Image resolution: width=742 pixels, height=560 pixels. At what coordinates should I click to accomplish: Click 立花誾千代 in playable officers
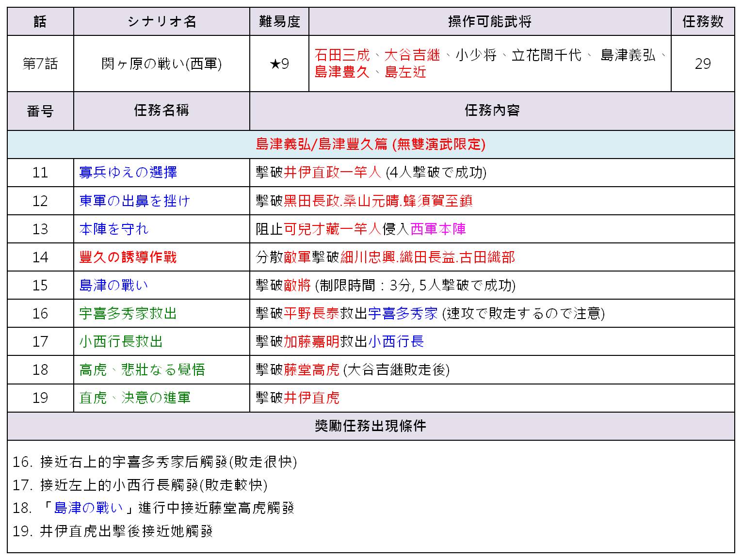547,55
